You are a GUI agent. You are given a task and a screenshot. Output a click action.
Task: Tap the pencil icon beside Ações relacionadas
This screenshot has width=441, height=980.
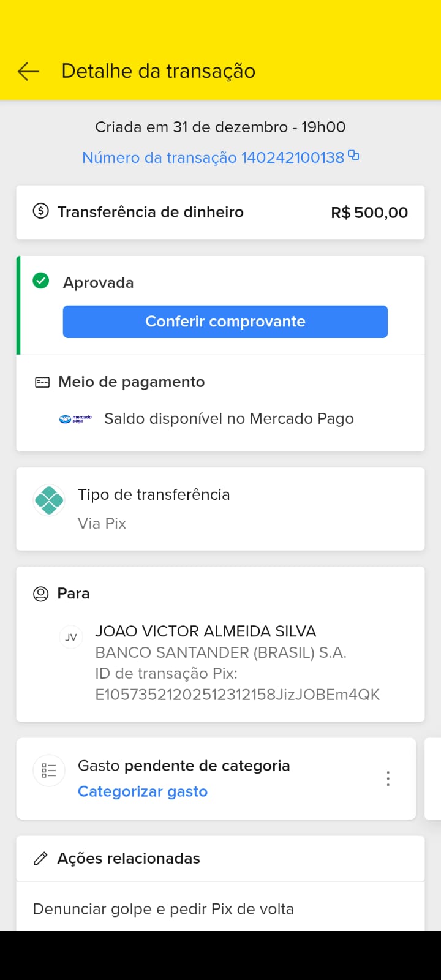coord(40,859)
